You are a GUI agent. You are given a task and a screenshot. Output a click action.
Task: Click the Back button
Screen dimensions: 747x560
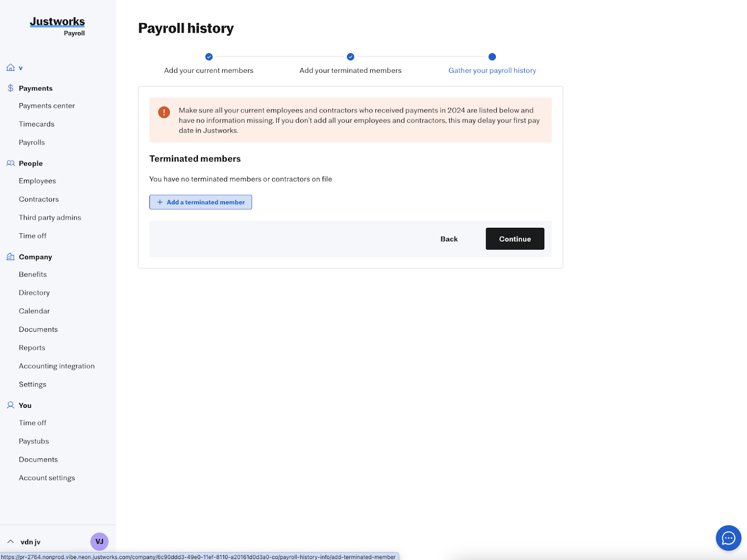pos(449,239)
